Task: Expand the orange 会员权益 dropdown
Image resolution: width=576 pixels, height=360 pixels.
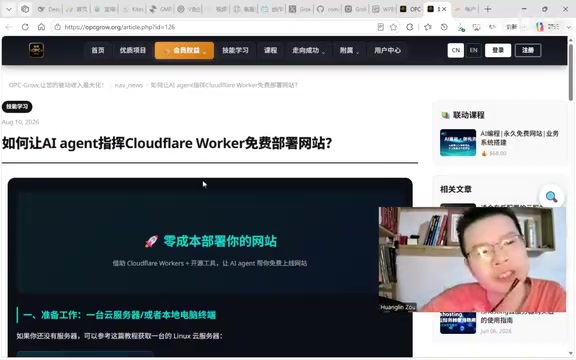Action: pyautogui.click(x=184, y=50)
